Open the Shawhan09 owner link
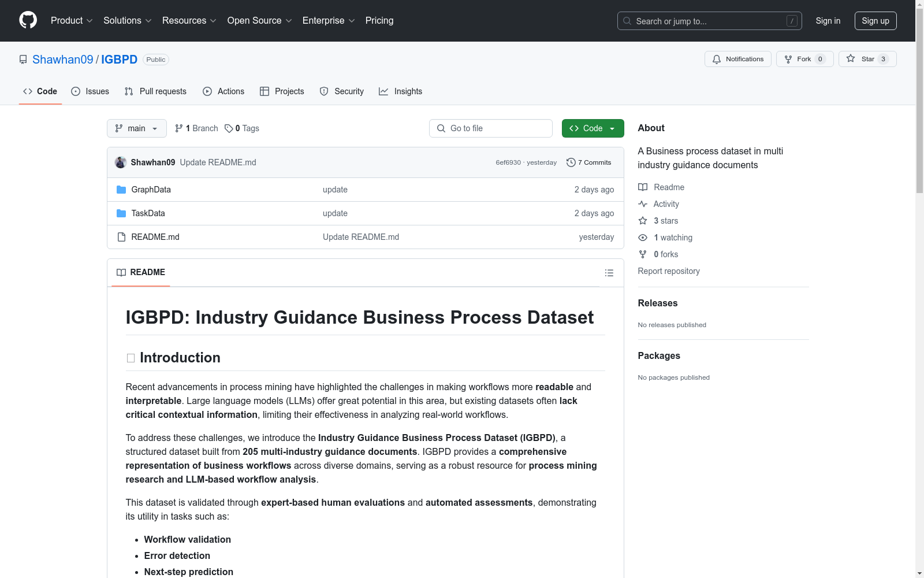Viewport: 924px width, 578px height. coord(62,60)
